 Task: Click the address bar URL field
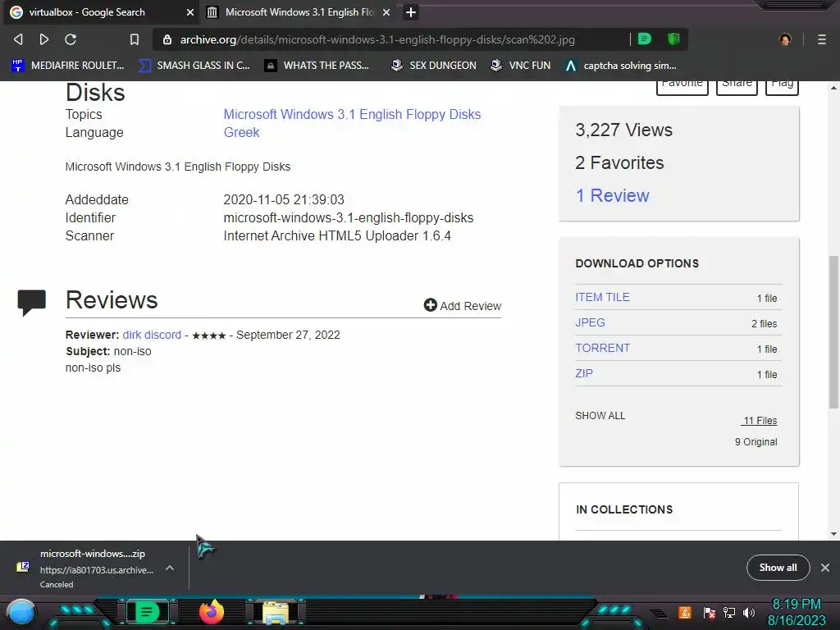(377, 39)
